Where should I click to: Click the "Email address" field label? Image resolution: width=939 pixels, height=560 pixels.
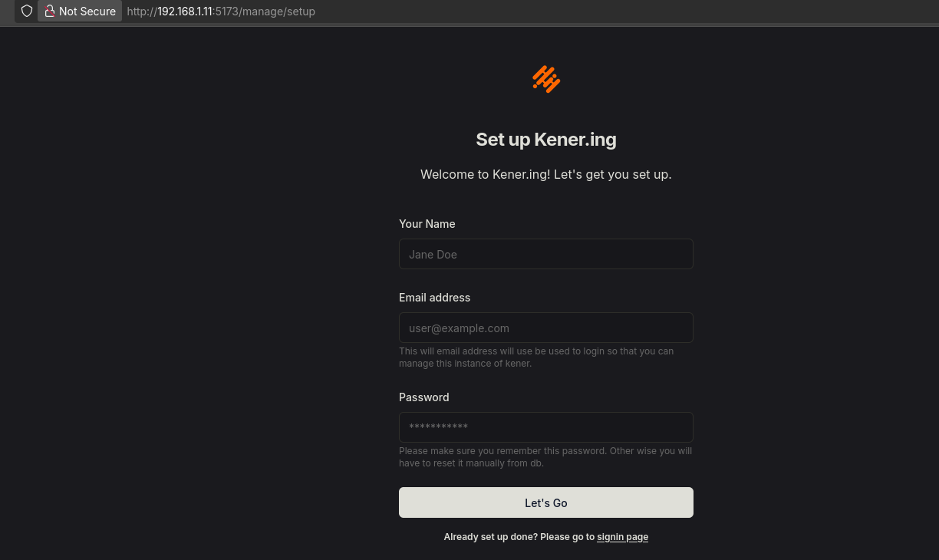(x=434, y=298)
